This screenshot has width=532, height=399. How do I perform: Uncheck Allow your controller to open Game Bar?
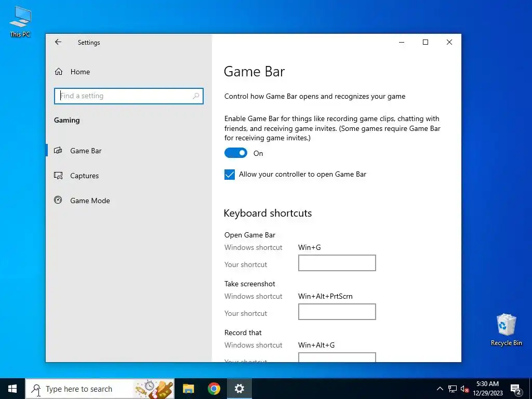(x=229, y=175)
